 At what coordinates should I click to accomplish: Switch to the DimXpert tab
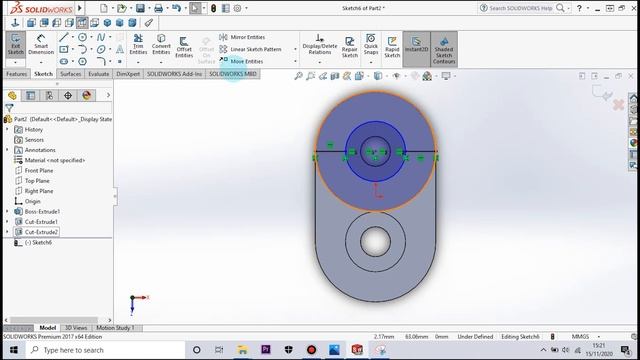pyautogui.click(x=128, y=74)
